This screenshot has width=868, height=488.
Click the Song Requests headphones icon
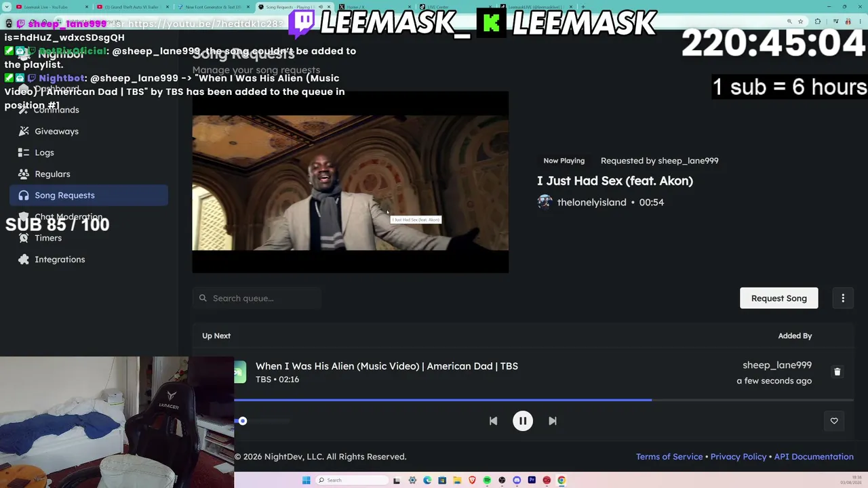pyautogui.click(x=24, y=195)
